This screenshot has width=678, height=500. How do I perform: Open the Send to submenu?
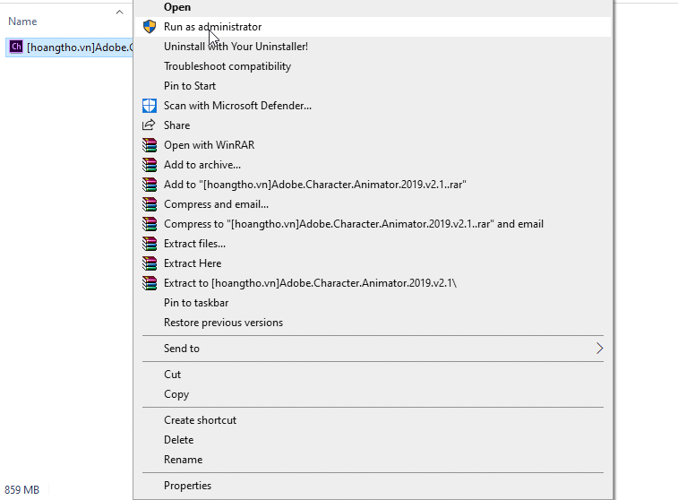[x=373, y=348]
